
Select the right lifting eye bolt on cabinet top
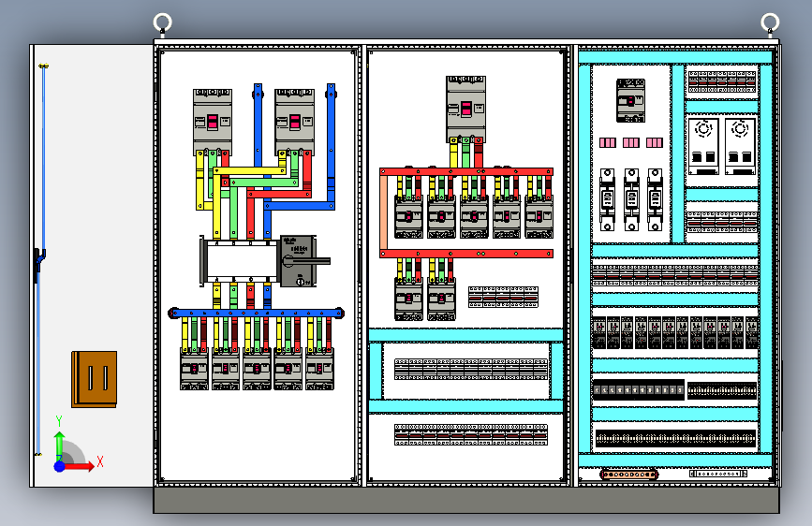(770, 23)
